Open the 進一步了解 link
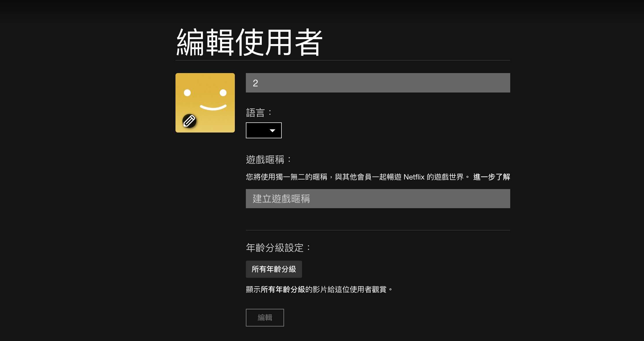 pyautogui.click(x=491, y=177)
